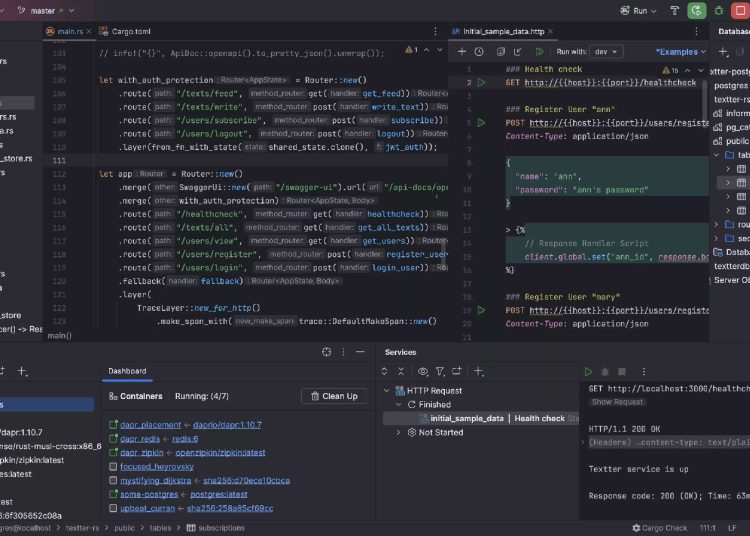Expand the Not Started node in Services
Screen dimensions: 750x536
point(398,432)
